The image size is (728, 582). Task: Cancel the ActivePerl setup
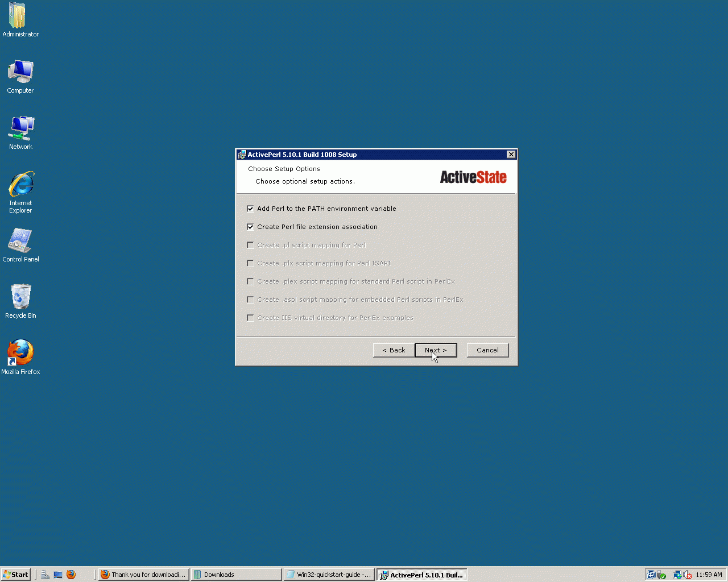pyautogui.click(x=487, y=350)
